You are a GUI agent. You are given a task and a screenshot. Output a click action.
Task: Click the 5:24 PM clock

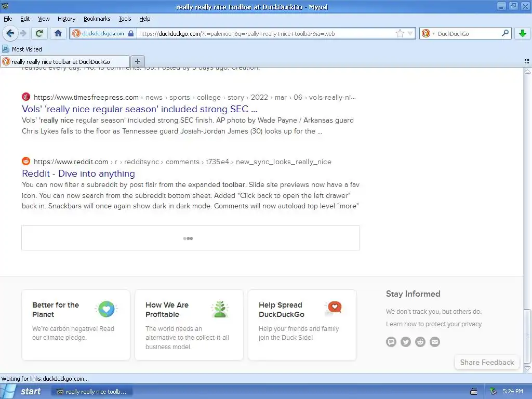[513, 392]
